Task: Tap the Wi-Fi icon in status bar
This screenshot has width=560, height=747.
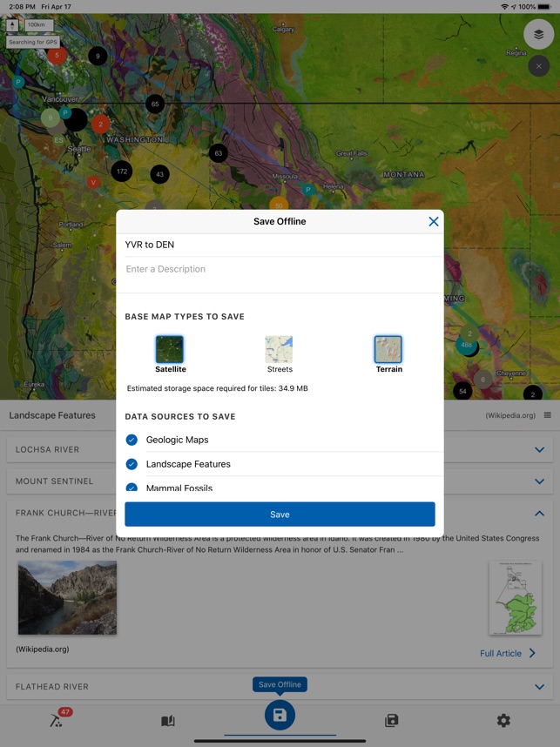Action: pyautogui.click(x=504, y=7)
